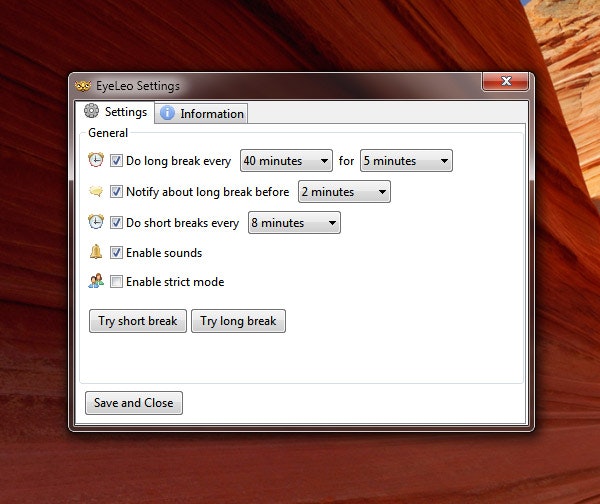The height and width of the screenshot is (504, 600).
Task: Close the EyeLeo Settings window
Action: 506,81
